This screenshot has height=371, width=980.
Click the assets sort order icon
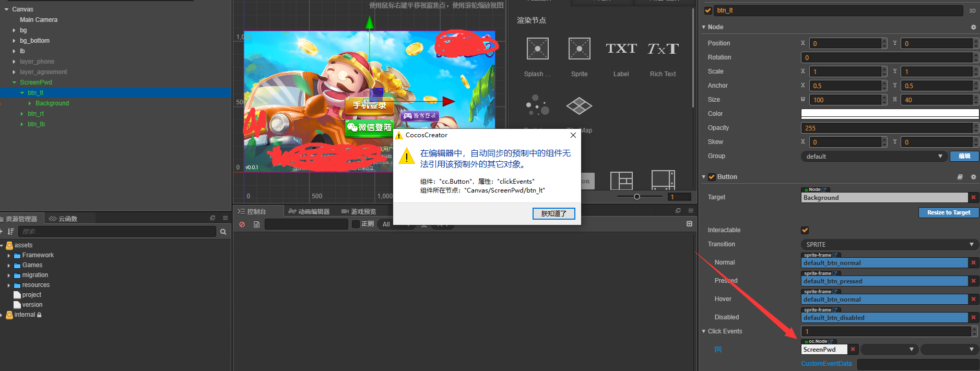10,231
